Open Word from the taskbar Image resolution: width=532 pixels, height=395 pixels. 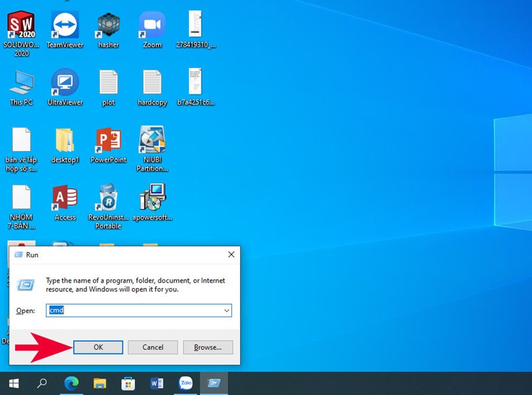(158, 384)
